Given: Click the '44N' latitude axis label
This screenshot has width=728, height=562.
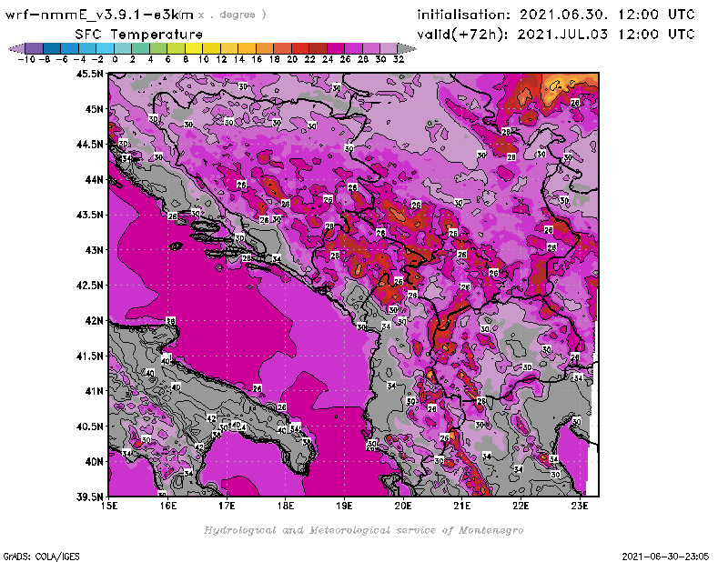Looking at the screenshot, I should click(x=95, y=179).
